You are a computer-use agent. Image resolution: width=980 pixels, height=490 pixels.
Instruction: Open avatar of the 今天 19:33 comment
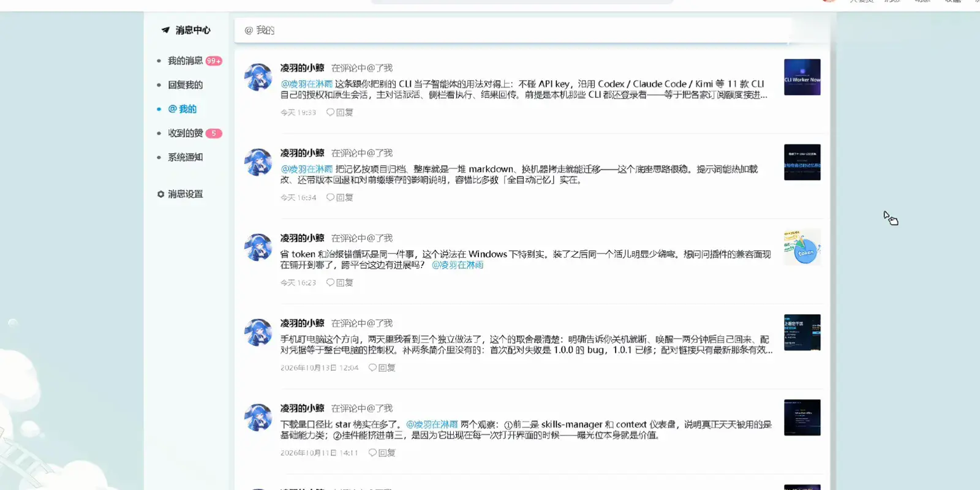tap(258, 77)
